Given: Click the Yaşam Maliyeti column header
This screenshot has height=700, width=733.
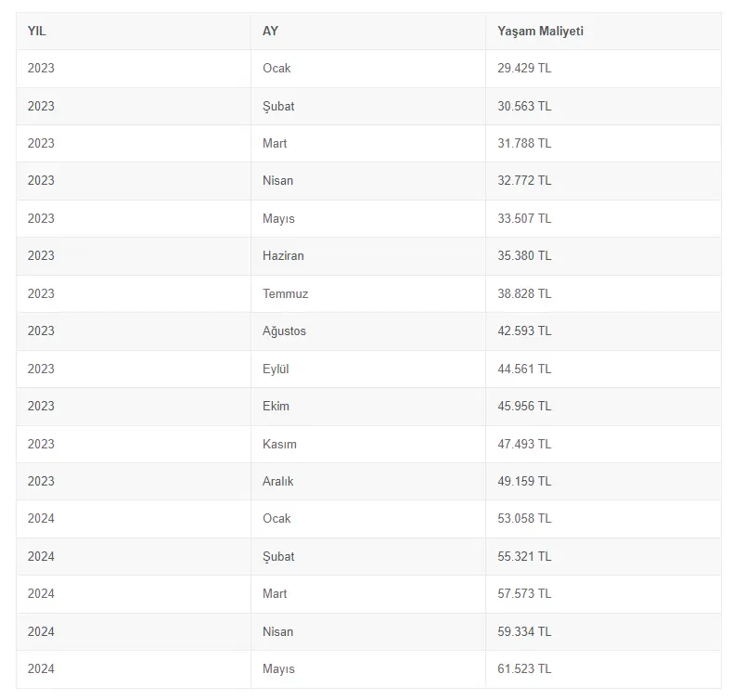Looking at the screenshot, I should pos(540,31).
